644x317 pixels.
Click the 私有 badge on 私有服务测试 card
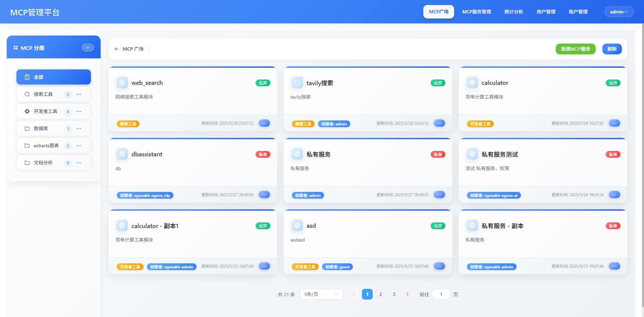pyautogui.click(x=613, y=154)
